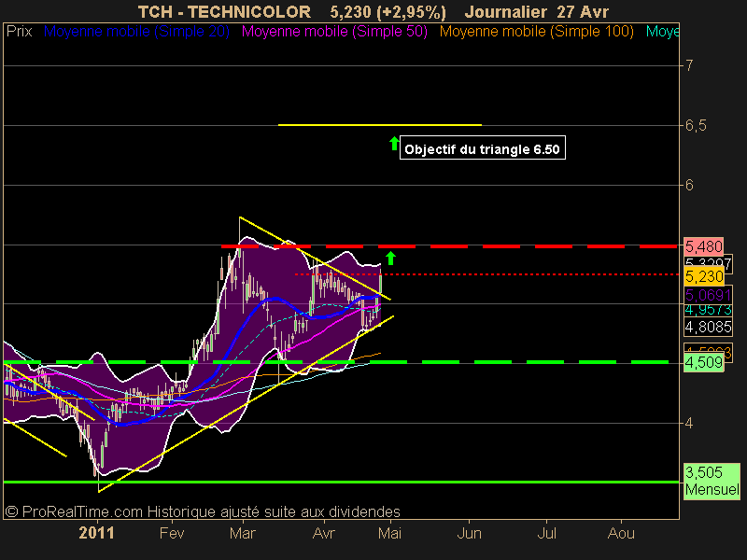
Task: Select the 'Moyenne mobile (Simple 100)' legend label
Action: [536, 32]
